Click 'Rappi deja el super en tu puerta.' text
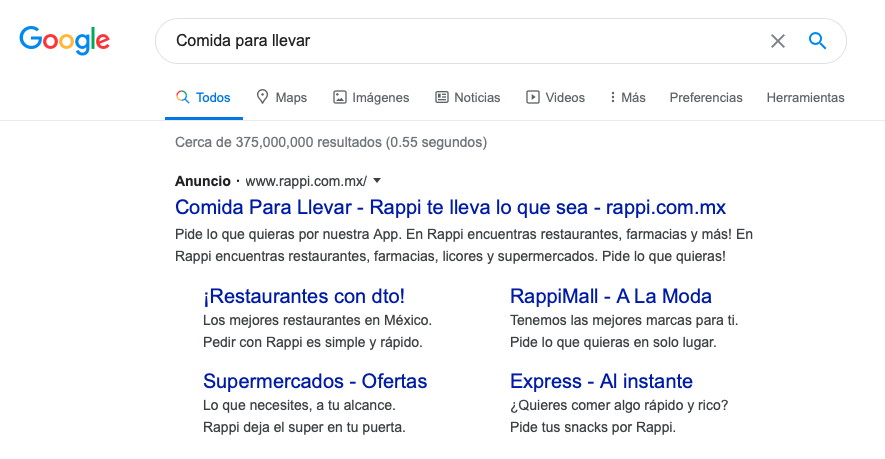 pyautogui.click(x=304, y=427)
